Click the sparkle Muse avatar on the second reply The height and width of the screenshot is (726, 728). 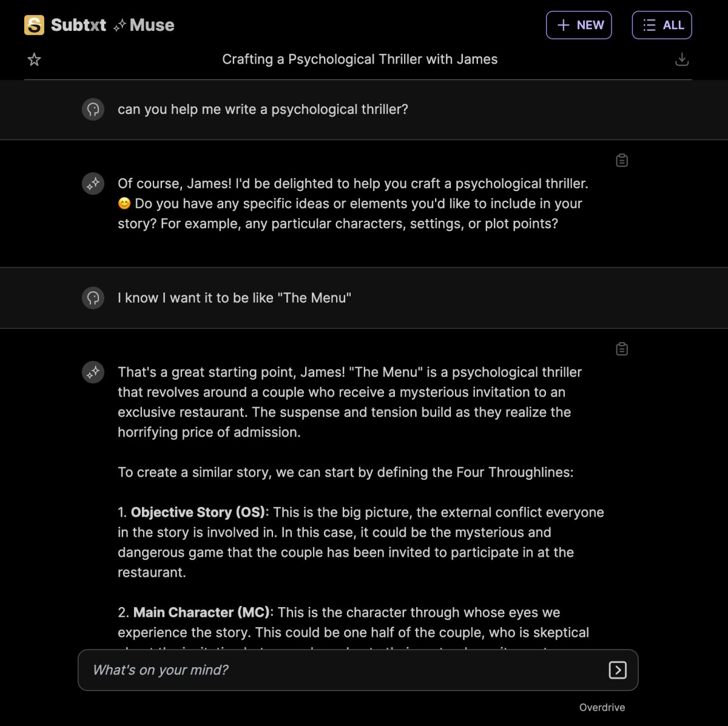[93, 372]
